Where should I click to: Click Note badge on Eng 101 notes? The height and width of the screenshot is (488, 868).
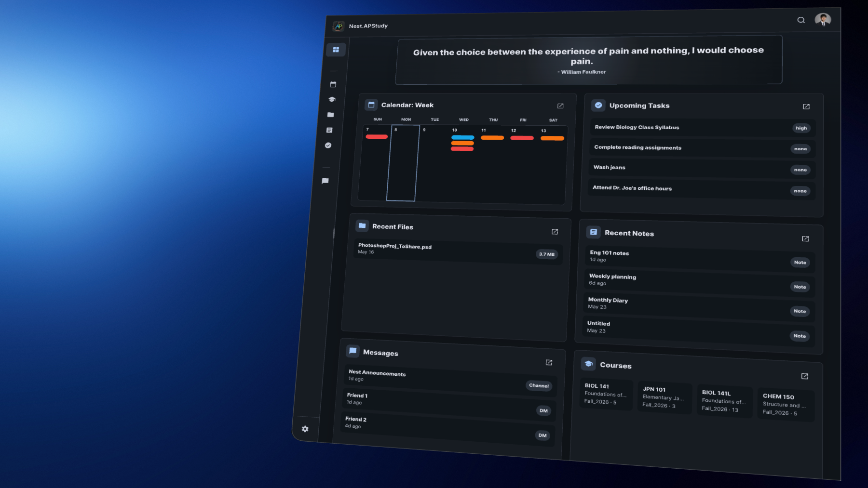(800, 263)
